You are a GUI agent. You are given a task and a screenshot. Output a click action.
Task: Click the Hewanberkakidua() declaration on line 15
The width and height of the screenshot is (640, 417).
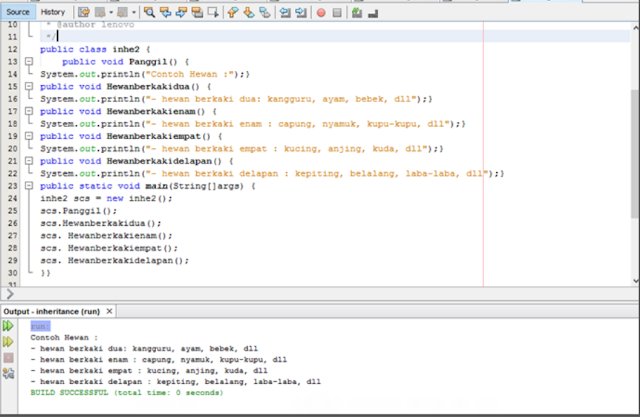153,87
